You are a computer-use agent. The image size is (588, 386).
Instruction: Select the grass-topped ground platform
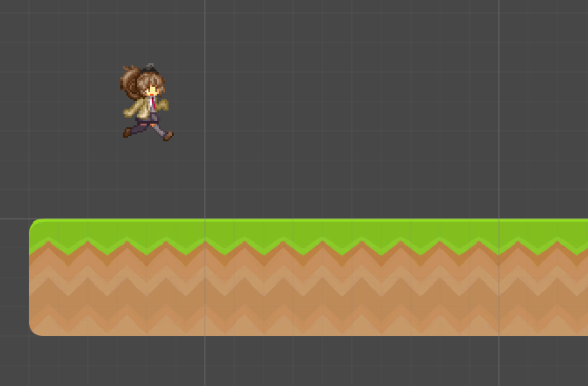(x=307, y=277)
